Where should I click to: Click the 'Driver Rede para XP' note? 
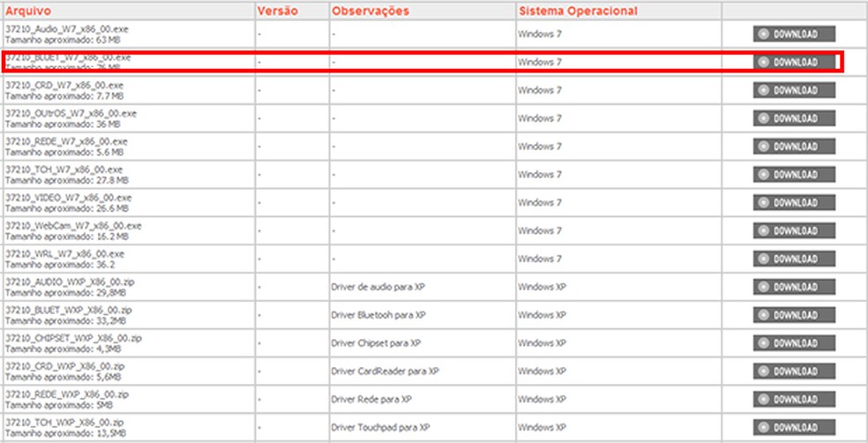(371, 399)
